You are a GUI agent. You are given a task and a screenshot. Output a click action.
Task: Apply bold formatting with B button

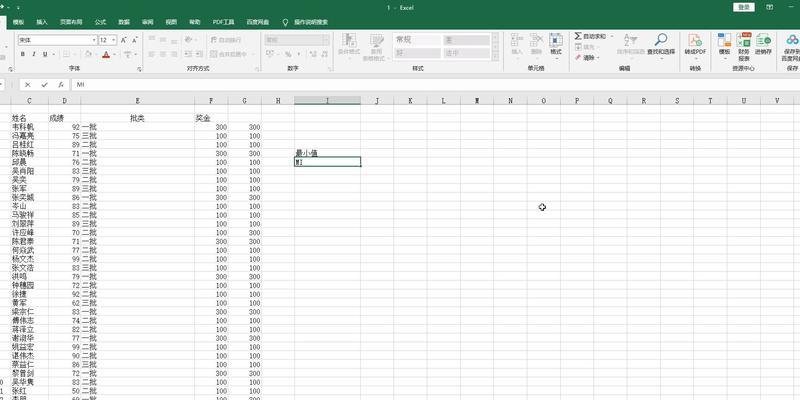pyautogui.click(x=22, y=54)
